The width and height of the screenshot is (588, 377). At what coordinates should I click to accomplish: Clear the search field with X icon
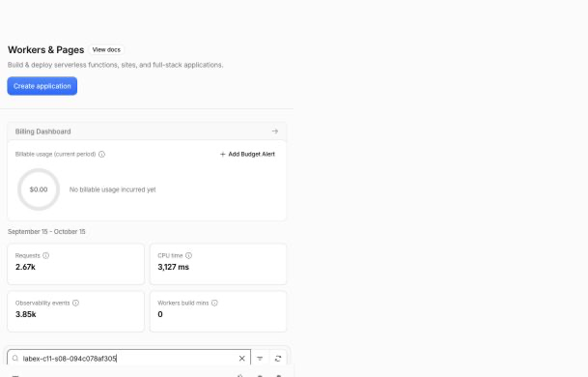point(242,359)
